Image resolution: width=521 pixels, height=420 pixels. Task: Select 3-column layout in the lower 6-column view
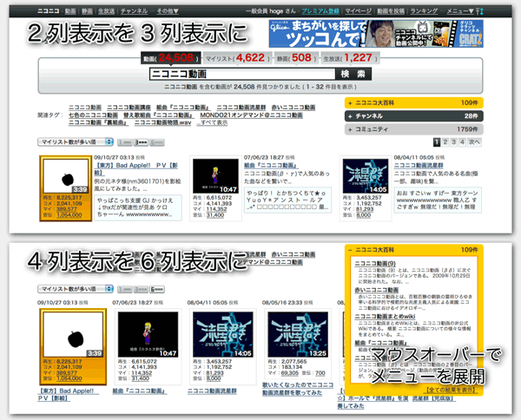point(141,290)
